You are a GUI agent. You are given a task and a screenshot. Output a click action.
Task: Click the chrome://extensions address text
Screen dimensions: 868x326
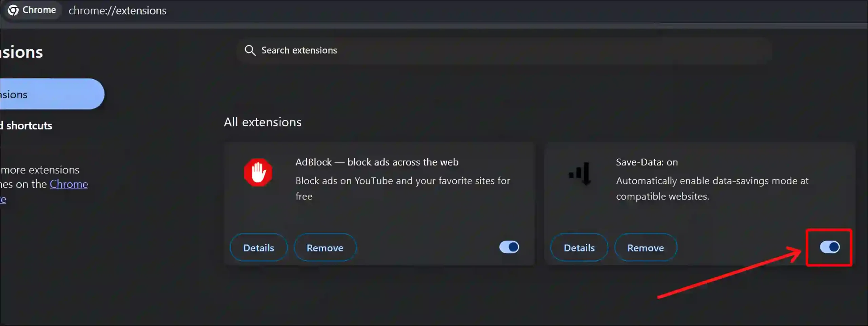(117, 11)
